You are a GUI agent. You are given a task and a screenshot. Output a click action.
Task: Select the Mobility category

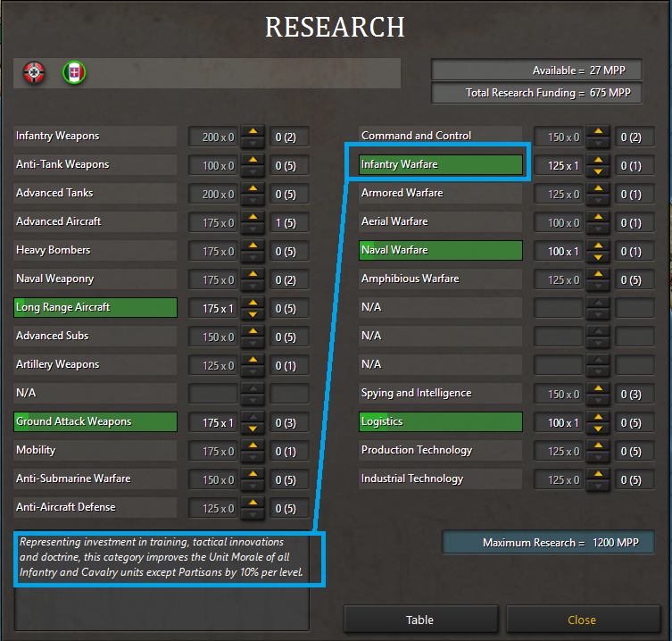click(x=95, y=450)
